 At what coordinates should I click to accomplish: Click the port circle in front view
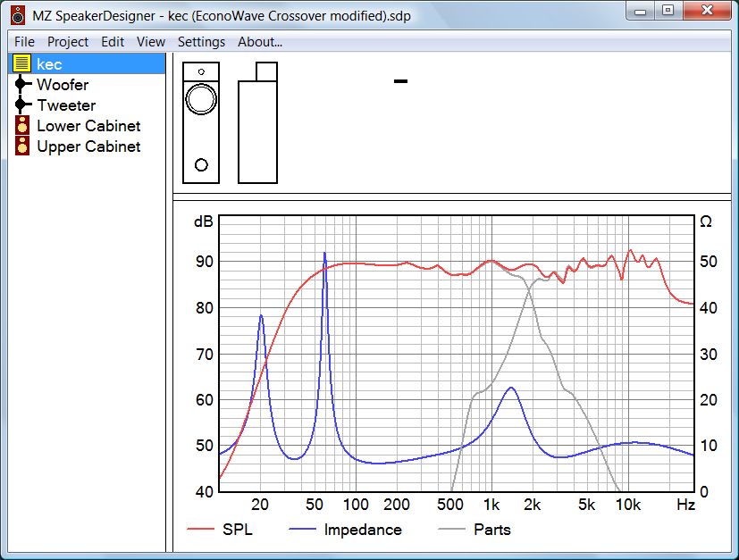point(201,165)
